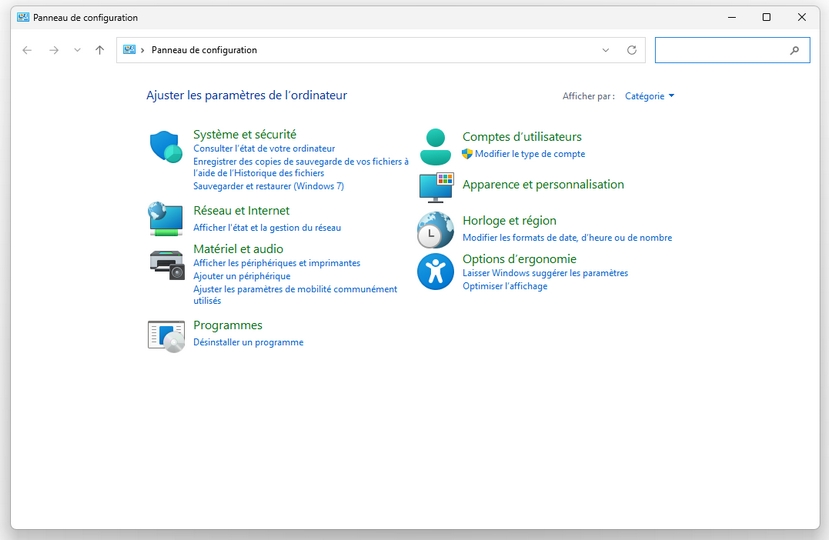Open the Afficher par Catégorie dropdown
This screenshot has width=829, height=540.
649,96
